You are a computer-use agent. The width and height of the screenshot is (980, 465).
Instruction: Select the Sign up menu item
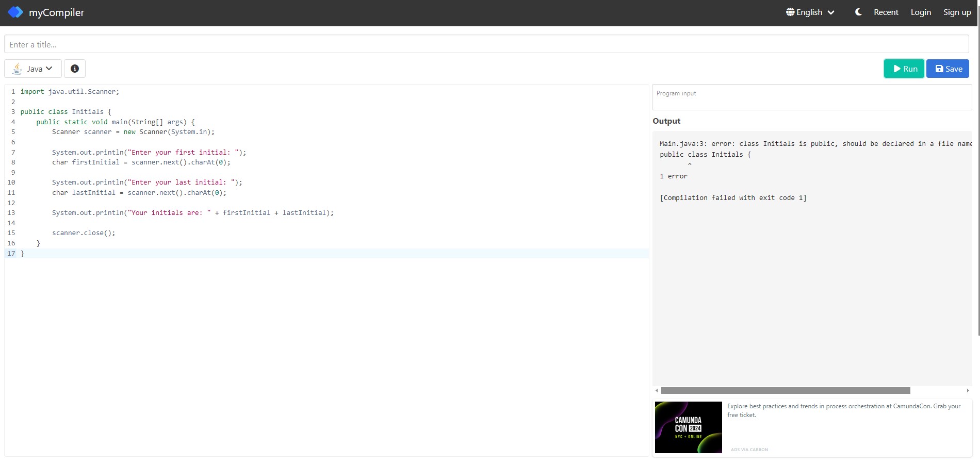(957, 12)
